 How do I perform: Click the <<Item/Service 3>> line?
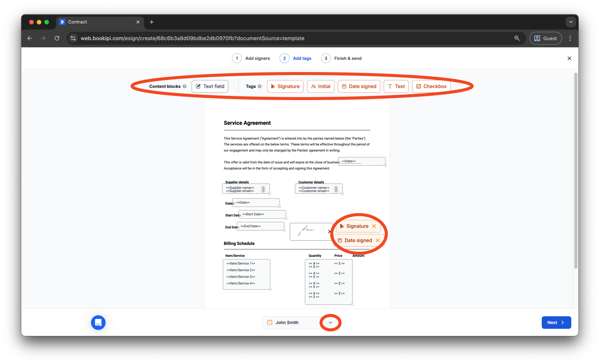point(241,277)
